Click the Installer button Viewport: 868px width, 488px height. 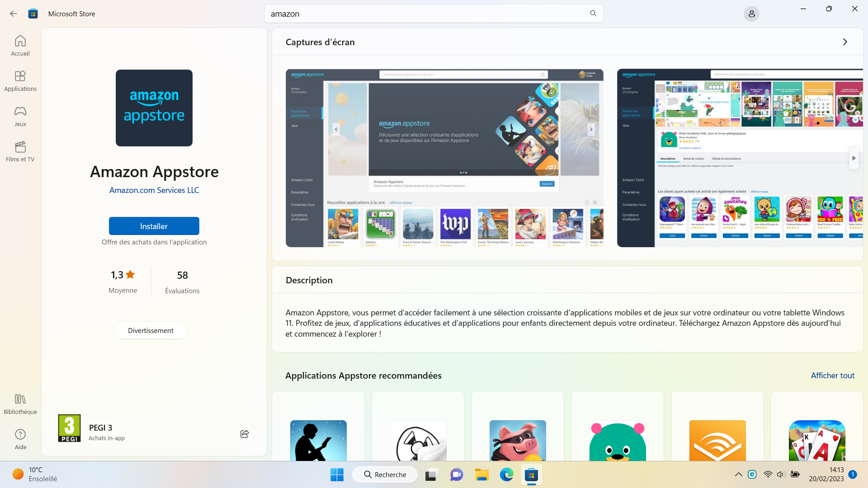click(154, 226)
